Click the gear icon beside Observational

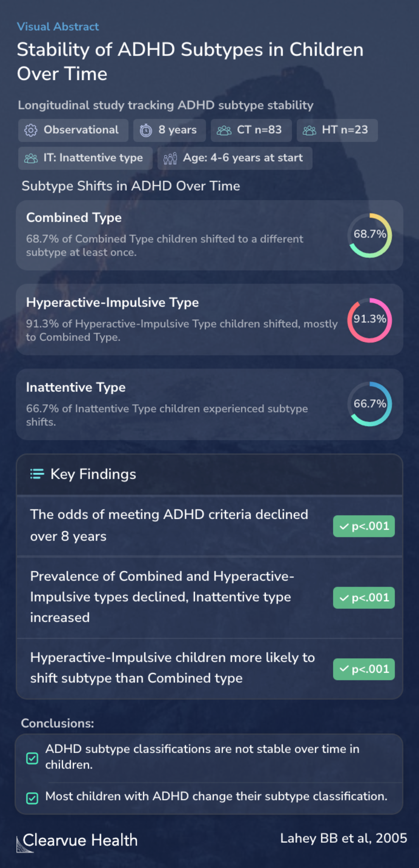coord(31,130)
